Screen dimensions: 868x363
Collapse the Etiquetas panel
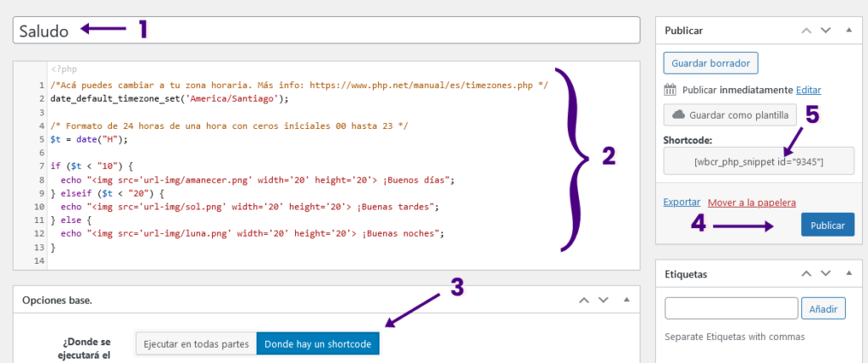(x=848, y=274)
